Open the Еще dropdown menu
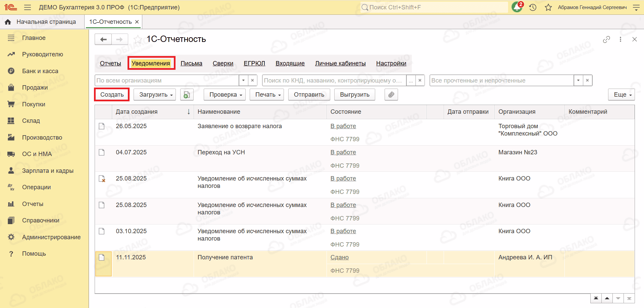The image size is (644, 308). coord(621,95)
